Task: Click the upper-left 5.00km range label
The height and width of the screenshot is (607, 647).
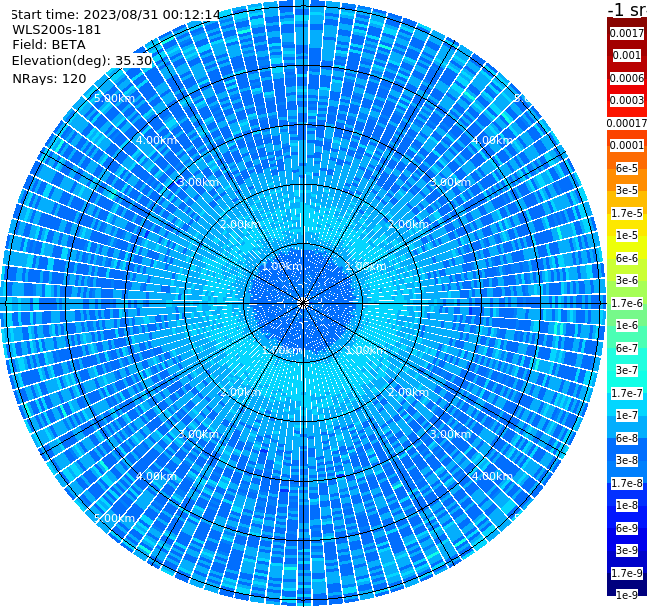Action: 114,98
